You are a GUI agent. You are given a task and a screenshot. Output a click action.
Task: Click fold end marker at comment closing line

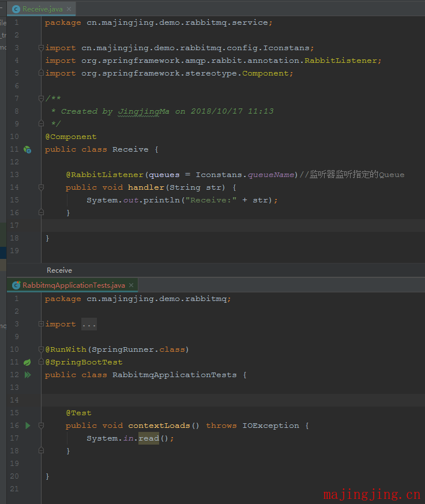click(41, 123)
